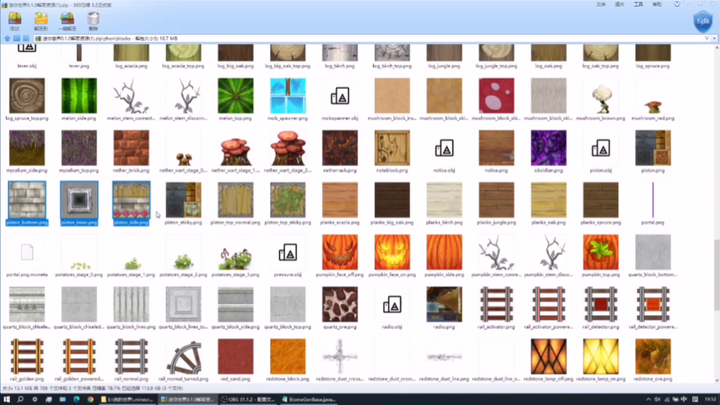Click the 360 shield badge icon
720x405 pixels.
tap(703, 22)
